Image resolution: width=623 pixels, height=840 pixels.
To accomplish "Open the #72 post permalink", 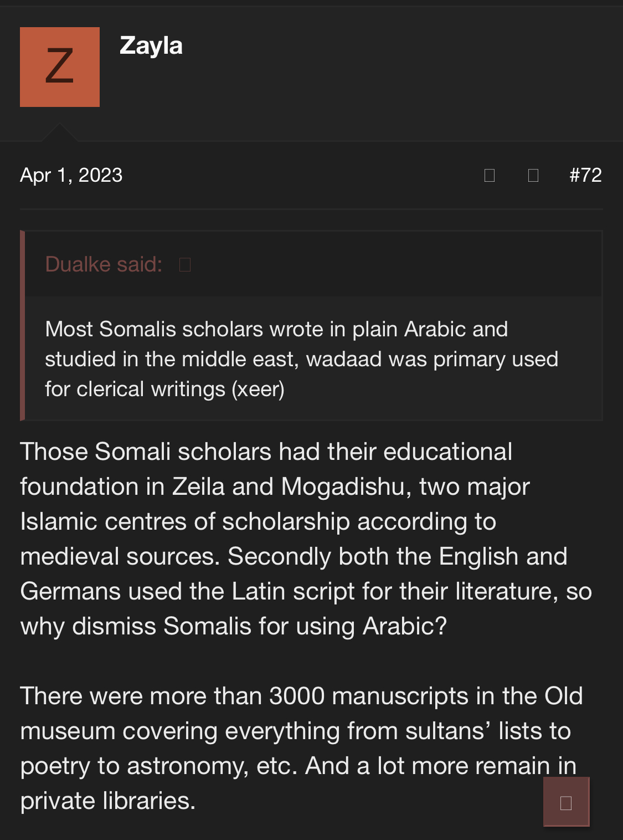I will click(585, 175).
